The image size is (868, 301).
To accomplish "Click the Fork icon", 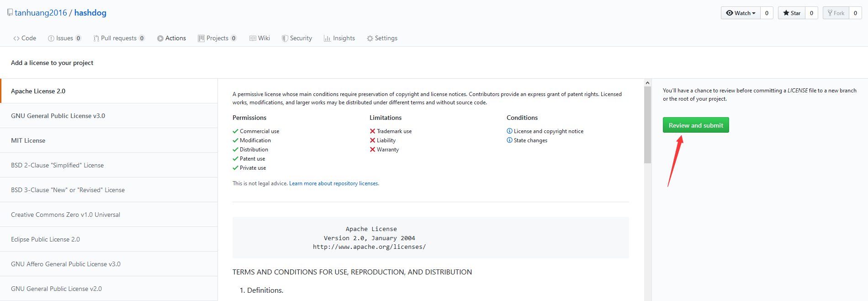I will pos(830,13).
